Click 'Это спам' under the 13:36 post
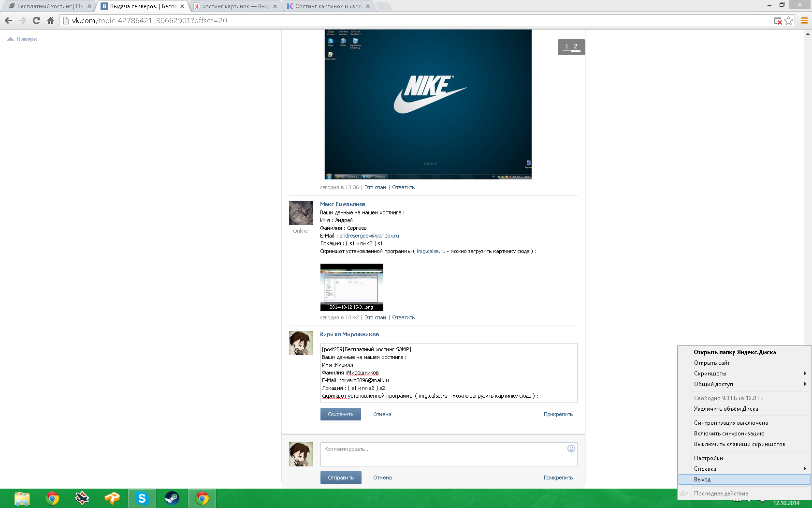812x508 pixels. (x=375, y=187)
